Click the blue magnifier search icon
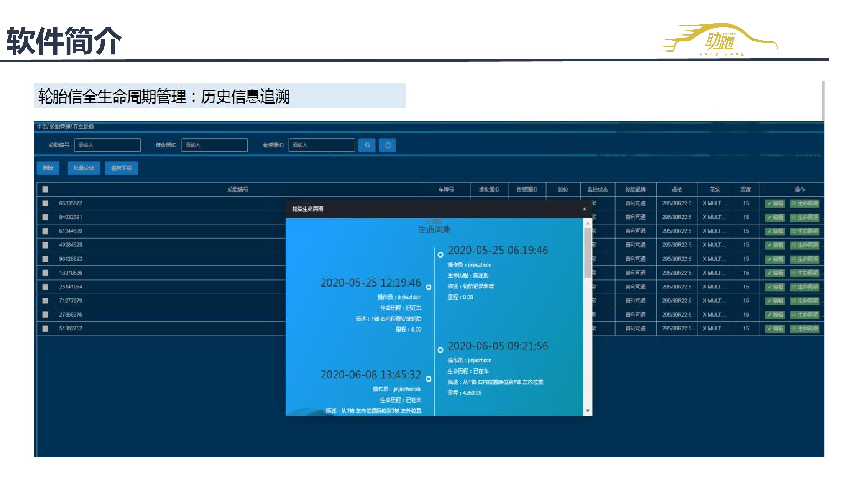The image size is (868, 488). click(x=367, y=145)
